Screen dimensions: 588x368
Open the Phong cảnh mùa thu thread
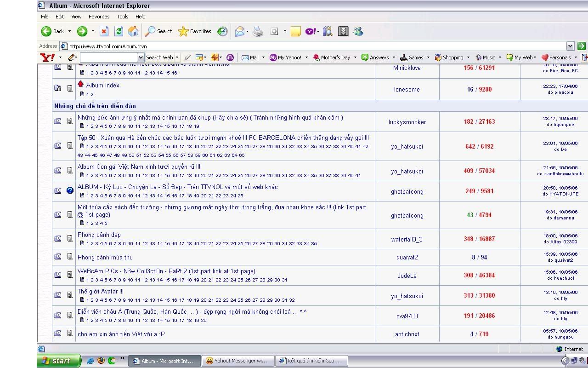[x=105, y=257]
